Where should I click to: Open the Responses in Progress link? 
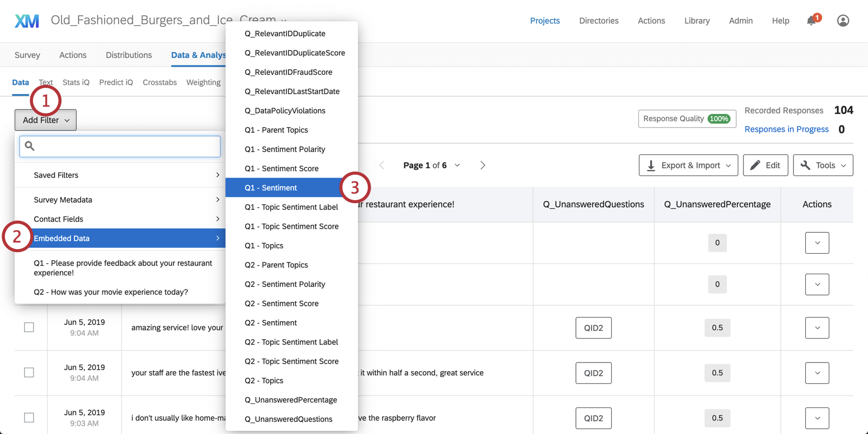coord(786,129)
